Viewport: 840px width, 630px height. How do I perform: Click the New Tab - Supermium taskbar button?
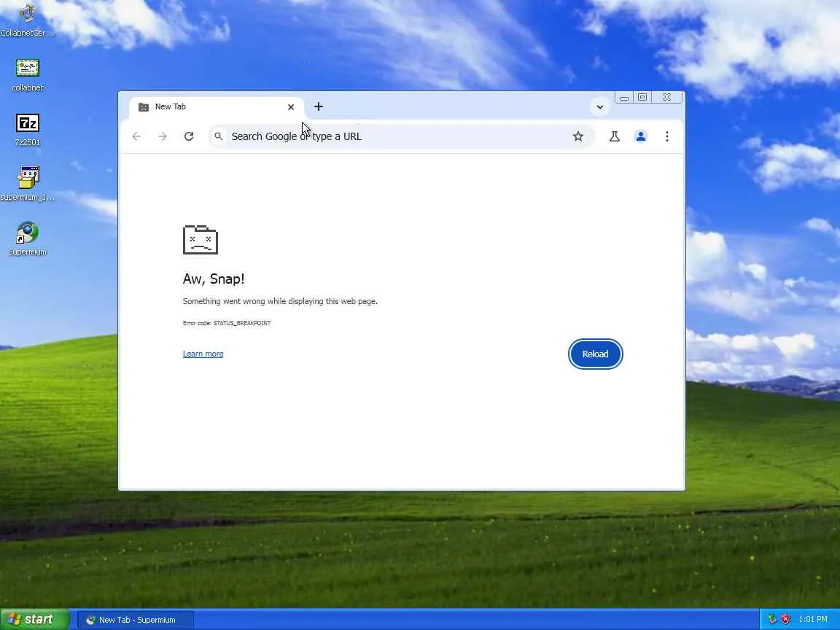tap(136, 620)
